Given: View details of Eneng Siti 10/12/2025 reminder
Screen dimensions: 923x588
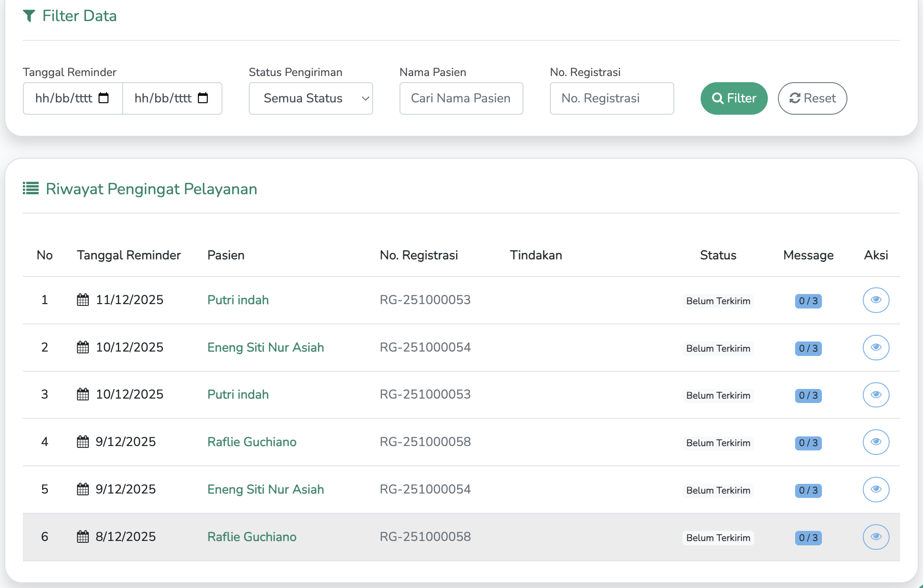Looking at the screenshot, I should coord(876,348).
